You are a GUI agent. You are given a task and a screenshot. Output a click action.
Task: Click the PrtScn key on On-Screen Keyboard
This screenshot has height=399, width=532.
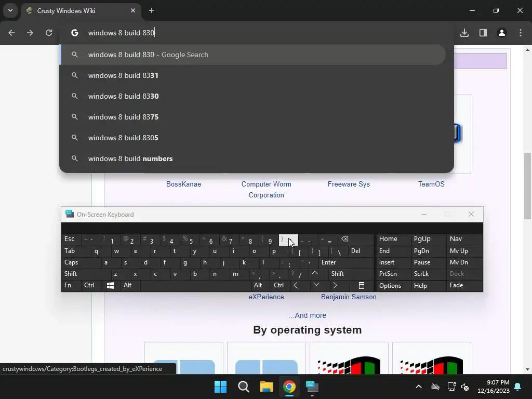[x=393, y=274]
